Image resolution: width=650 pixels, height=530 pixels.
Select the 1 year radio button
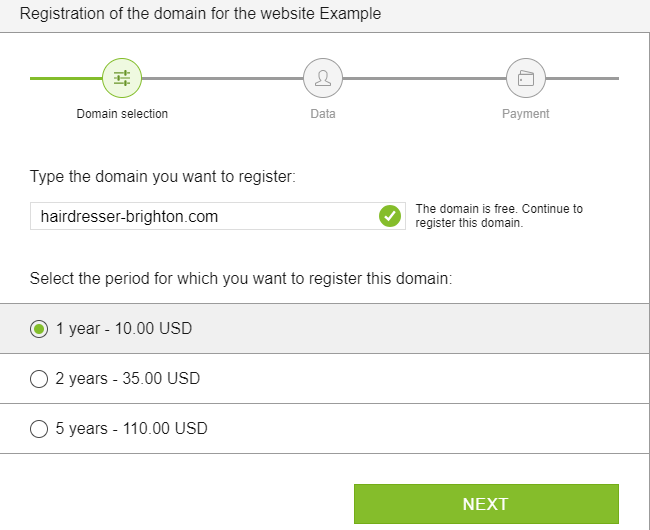(x=39, y=329)
